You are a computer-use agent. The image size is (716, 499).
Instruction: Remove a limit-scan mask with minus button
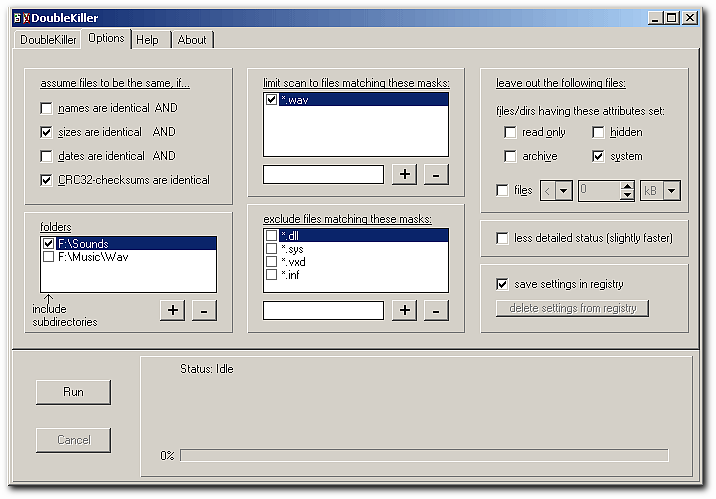click(x=436, y=174)
